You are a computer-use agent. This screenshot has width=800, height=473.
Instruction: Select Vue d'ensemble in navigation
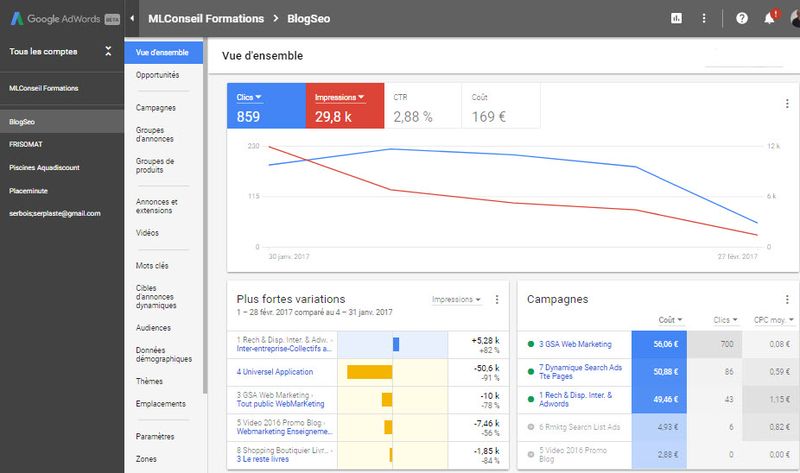click(163, 53)
